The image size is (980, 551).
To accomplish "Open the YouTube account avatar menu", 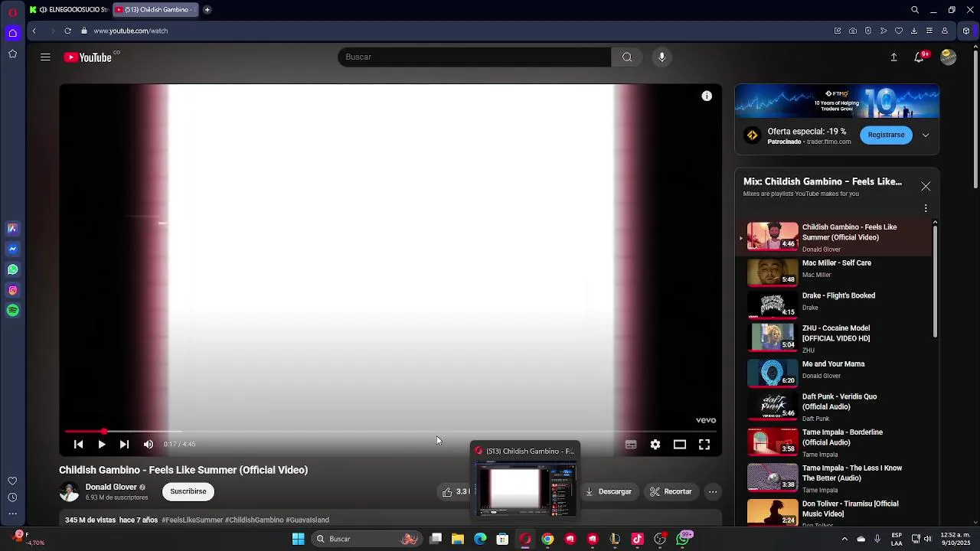I will coord(948,57).
